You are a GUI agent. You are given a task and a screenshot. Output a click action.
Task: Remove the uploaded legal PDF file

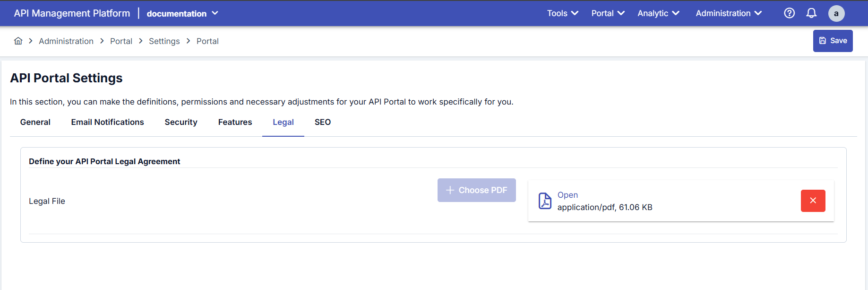[813, 201]
